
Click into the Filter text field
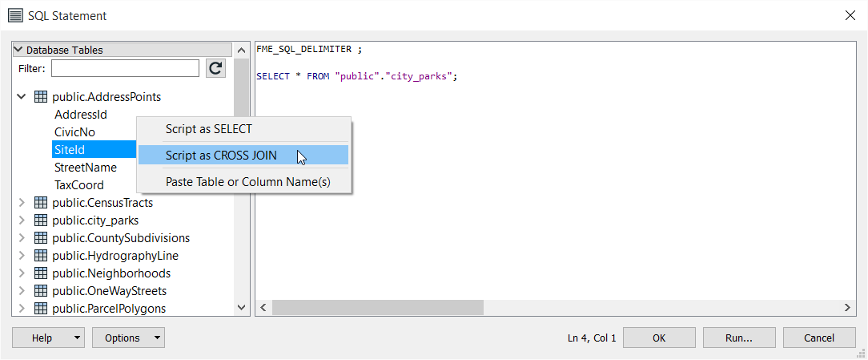click(125, 68)
